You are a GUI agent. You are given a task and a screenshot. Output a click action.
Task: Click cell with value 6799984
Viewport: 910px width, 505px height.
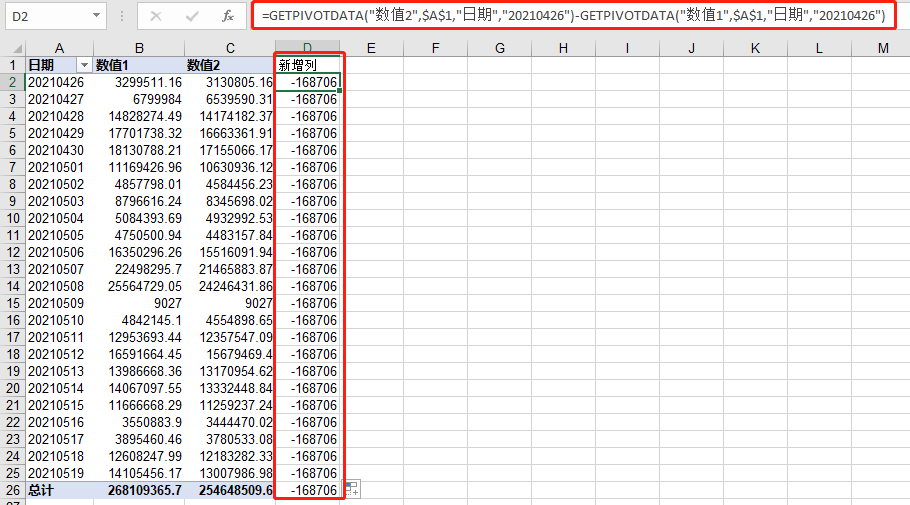pyautogui.click(x=139, y=99)
